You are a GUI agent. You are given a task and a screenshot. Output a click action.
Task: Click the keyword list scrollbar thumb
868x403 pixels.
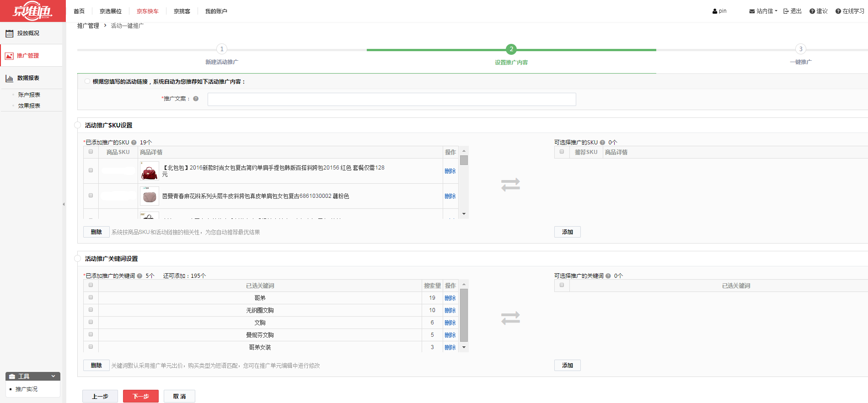464,315
